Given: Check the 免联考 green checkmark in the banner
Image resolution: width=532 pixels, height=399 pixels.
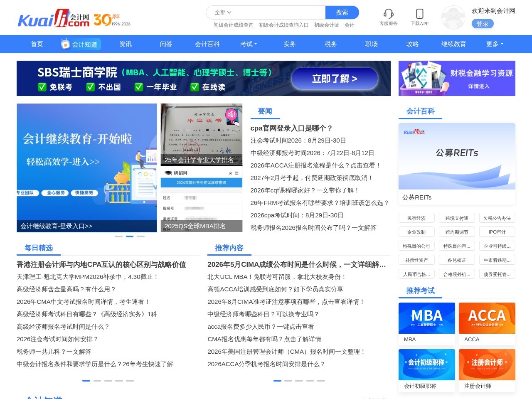Looking at the screenshot, I should (x=42, y=88).
